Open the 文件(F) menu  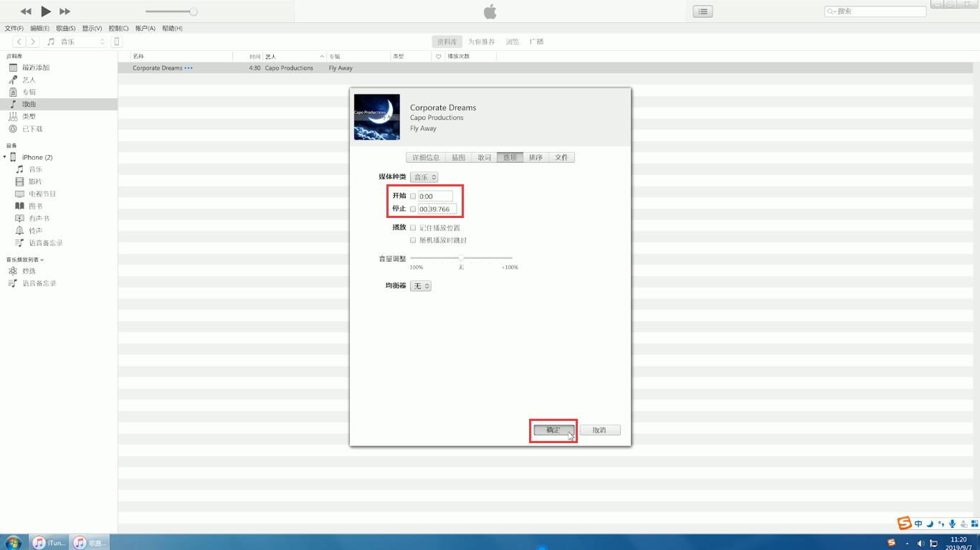[x=14, y=29]
